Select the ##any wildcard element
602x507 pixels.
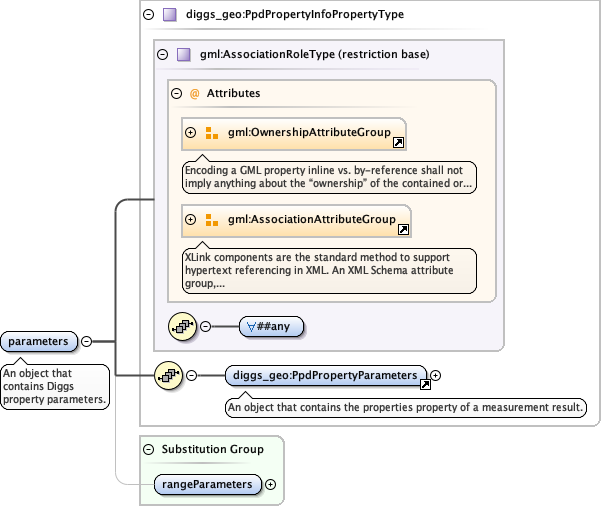pyautogui.click(x=271, y=325)
